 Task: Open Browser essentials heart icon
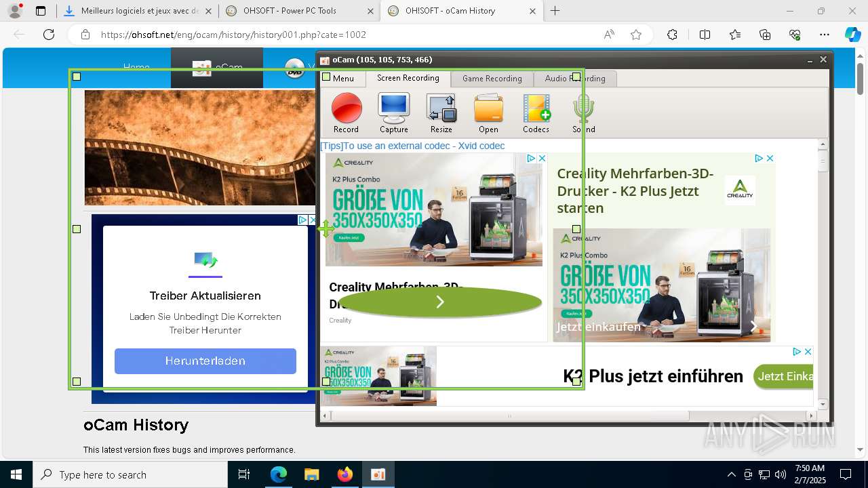795,35
